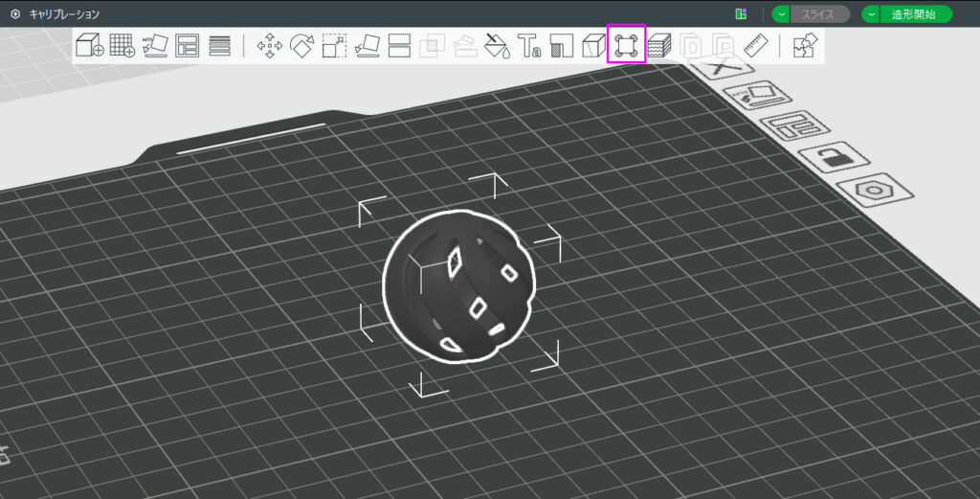Viewport: 980px width, 499px height.
Task: Expand the dropdown arrow beside 造形開始
Action: click(871, 14)
